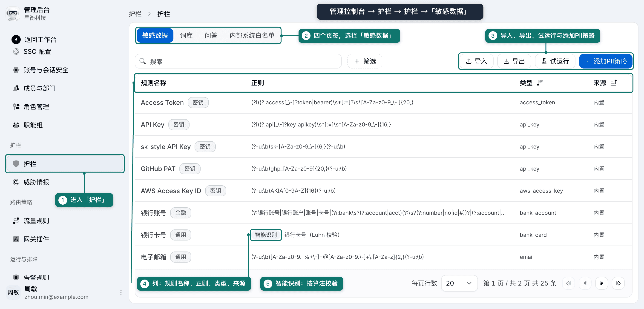Click the magnifier icon in search box
The height and width of the screenshot is (309, 644).
pos(143,61)
